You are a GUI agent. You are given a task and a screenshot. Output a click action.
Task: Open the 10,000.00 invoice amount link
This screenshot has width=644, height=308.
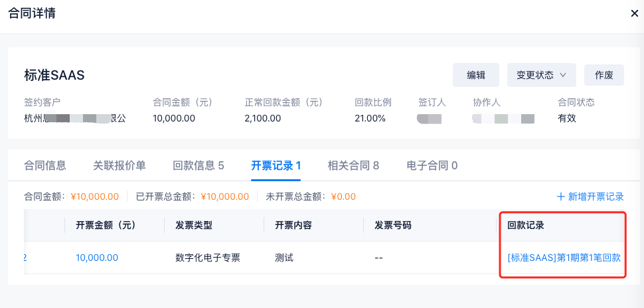(97, 258)
